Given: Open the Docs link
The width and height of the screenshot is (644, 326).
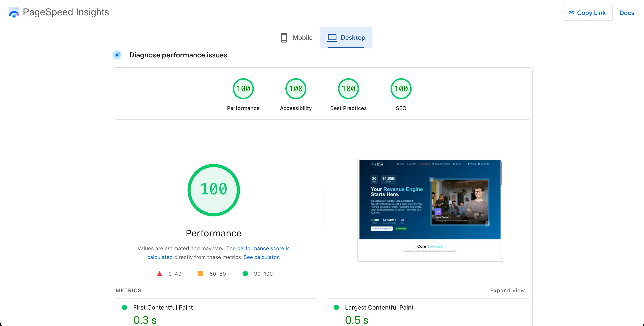Looking at the screenshot, I should click(626, 13).
